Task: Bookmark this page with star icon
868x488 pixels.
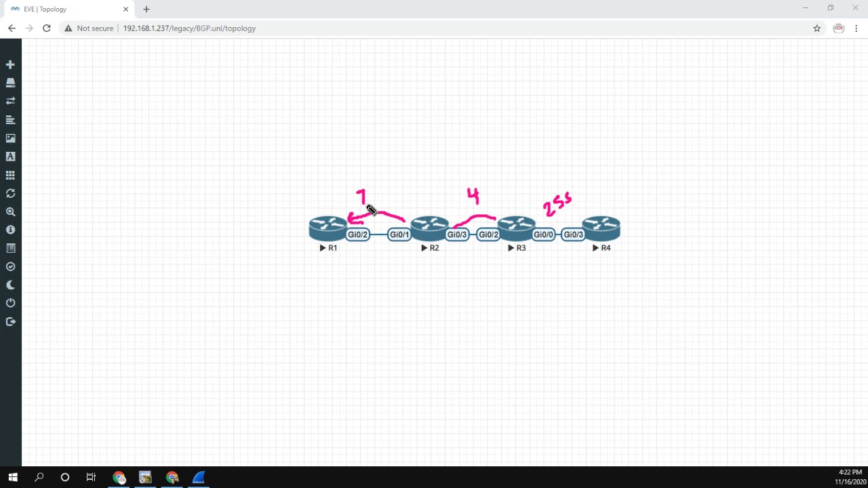Action: point(817,28)
